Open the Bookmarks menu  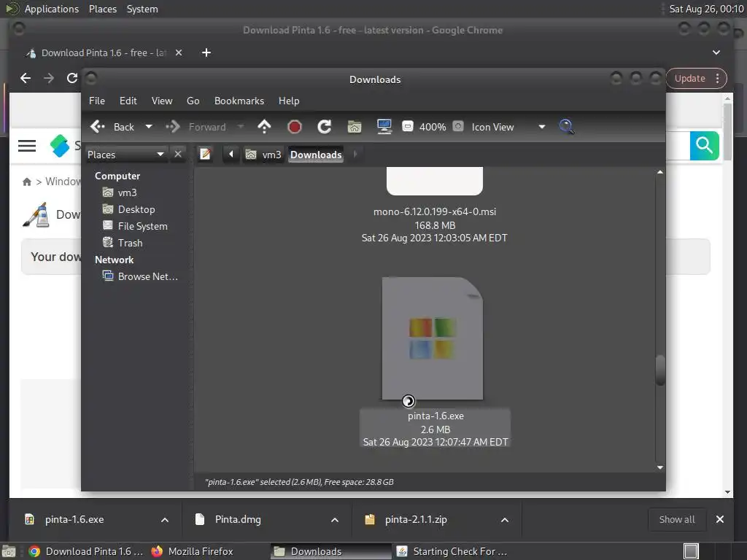pos(239,101)
